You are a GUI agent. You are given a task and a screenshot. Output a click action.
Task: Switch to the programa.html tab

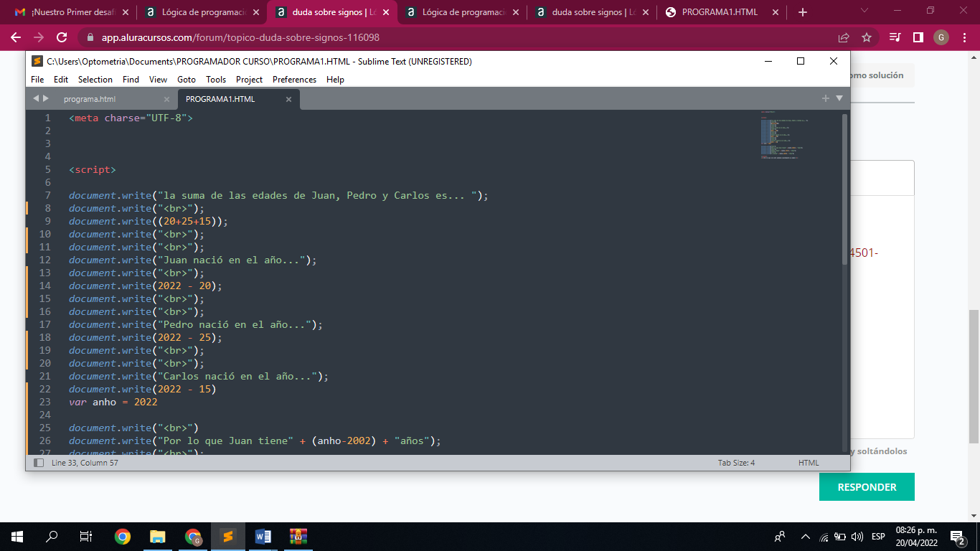[90, 99]
